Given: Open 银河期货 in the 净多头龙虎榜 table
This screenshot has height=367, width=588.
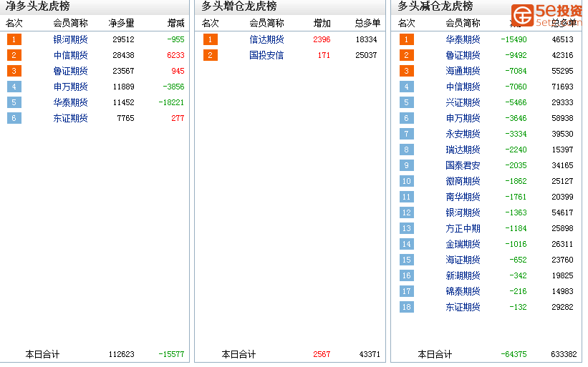Looking at the screenshot, I should pos(70,39).
